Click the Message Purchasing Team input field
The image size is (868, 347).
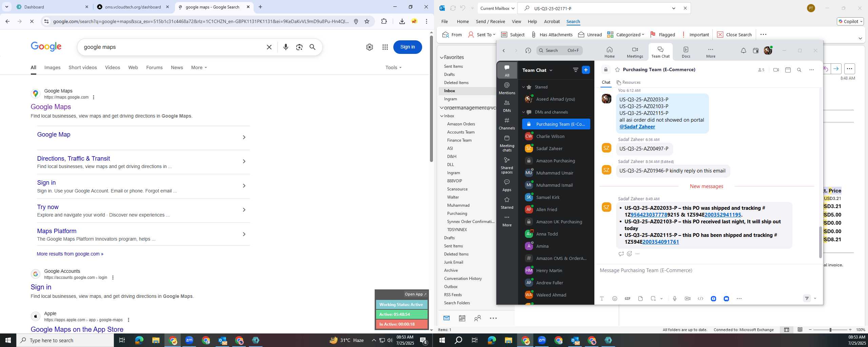pos(707,270)
